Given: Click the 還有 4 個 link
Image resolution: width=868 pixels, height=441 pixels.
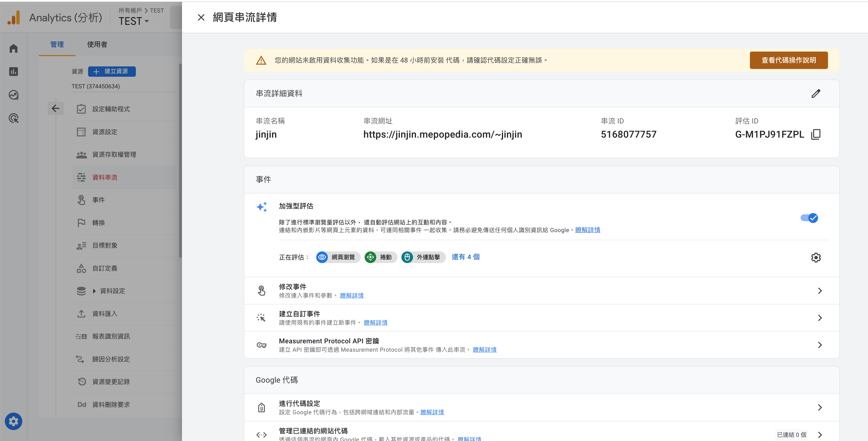Looking at the screenshot, I should point(465,257).
